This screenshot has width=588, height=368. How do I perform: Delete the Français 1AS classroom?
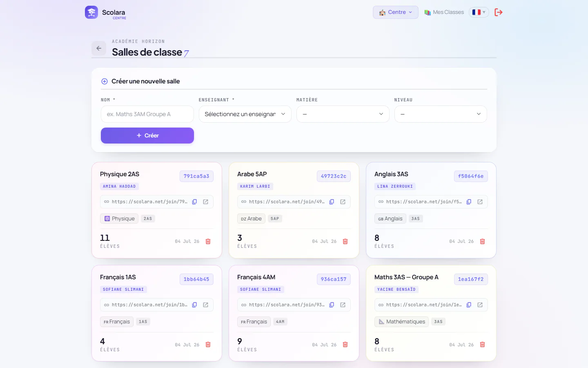(208, 345)
